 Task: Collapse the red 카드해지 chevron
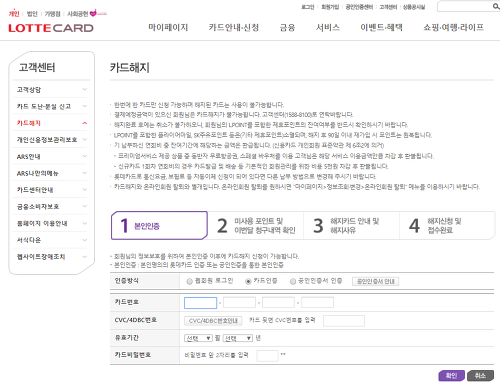click(x=85, y=123)
